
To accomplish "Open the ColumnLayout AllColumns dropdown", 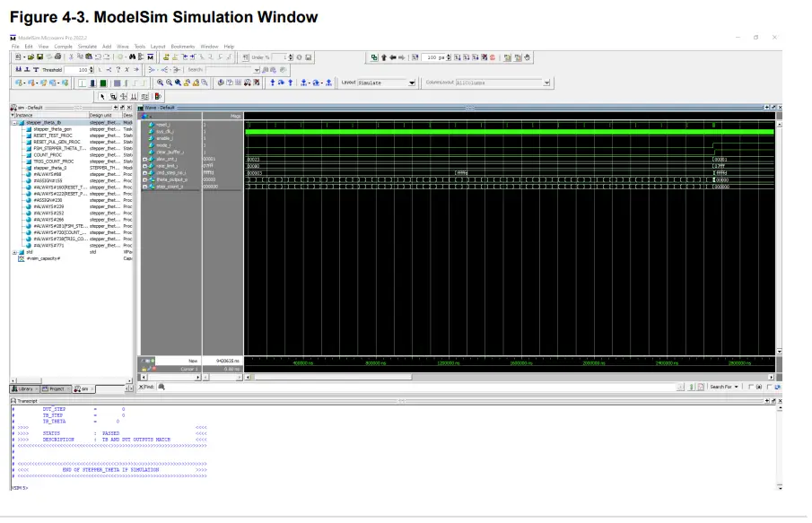I will [546, 83].
